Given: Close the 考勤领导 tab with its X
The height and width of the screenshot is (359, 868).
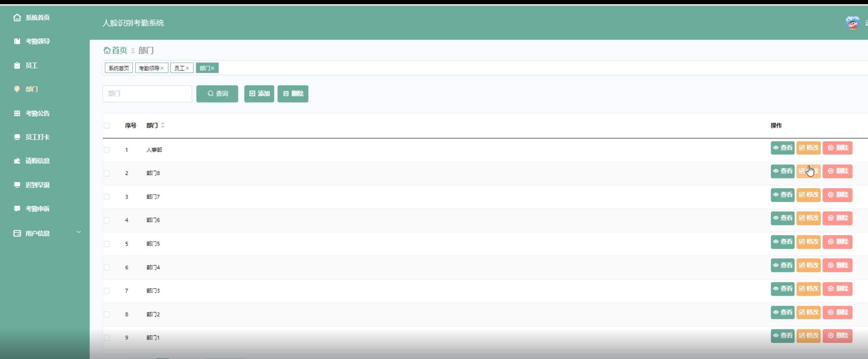Looking at the screenshot, I should click(162, 68).
